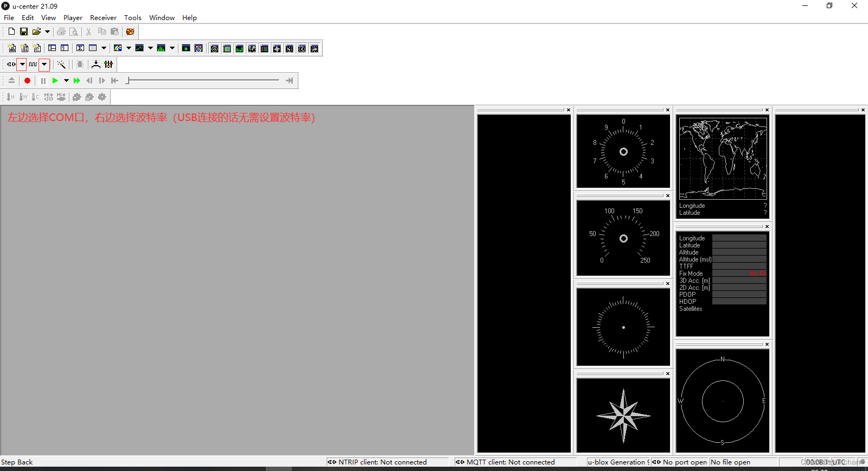Open the Tools menu

[x=133, y=18]
